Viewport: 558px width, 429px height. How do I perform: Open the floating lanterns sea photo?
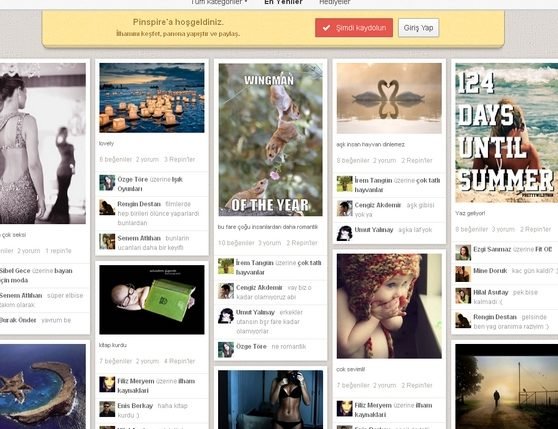point(152,98)
